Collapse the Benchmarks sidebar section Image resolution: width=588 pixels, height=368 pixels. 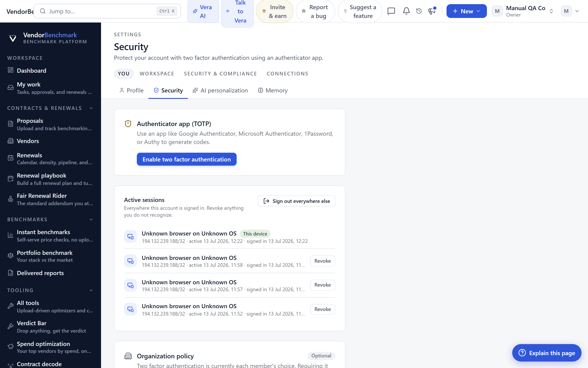(91, 219)
